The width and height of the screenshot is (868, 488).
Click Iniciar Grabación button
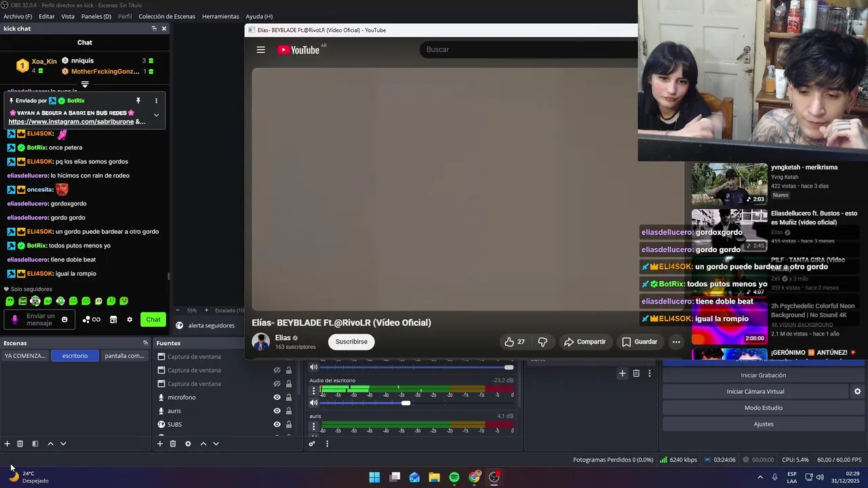(764, 375)
